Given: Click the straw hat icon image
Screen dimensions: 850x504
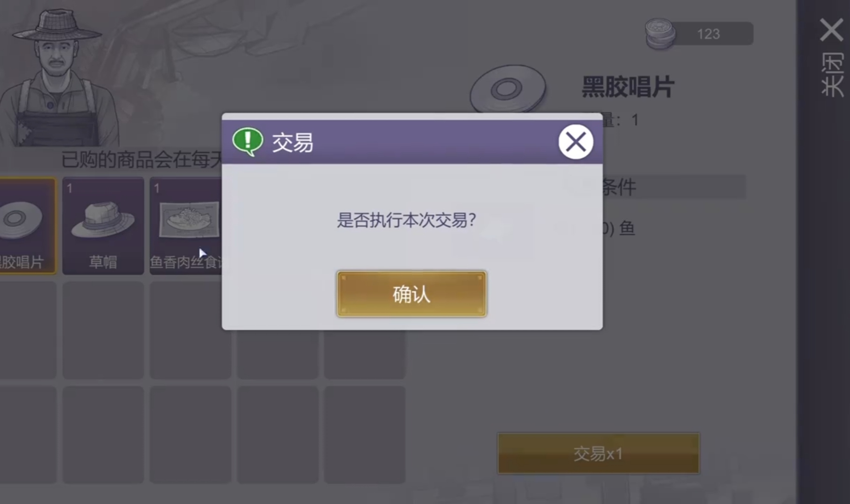Looking at the screenshot, I should (103, 219).
